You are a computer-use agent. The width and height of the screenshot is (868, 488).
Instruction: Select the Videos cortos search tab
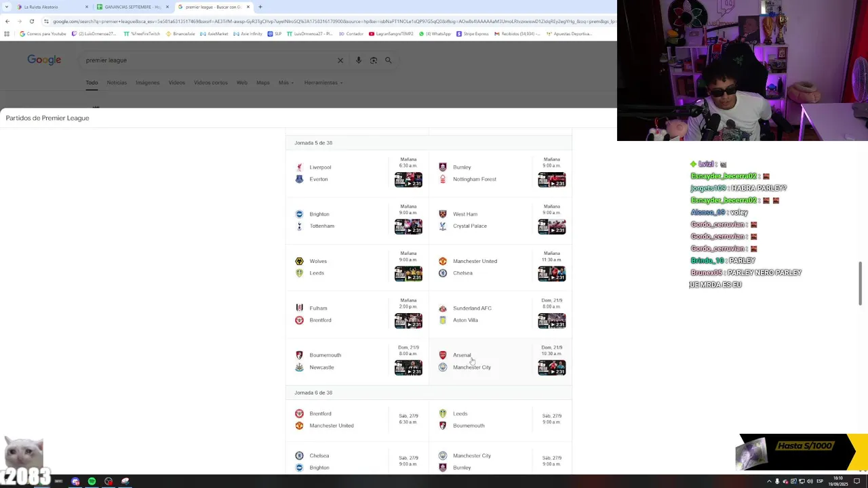coord(211,83)
